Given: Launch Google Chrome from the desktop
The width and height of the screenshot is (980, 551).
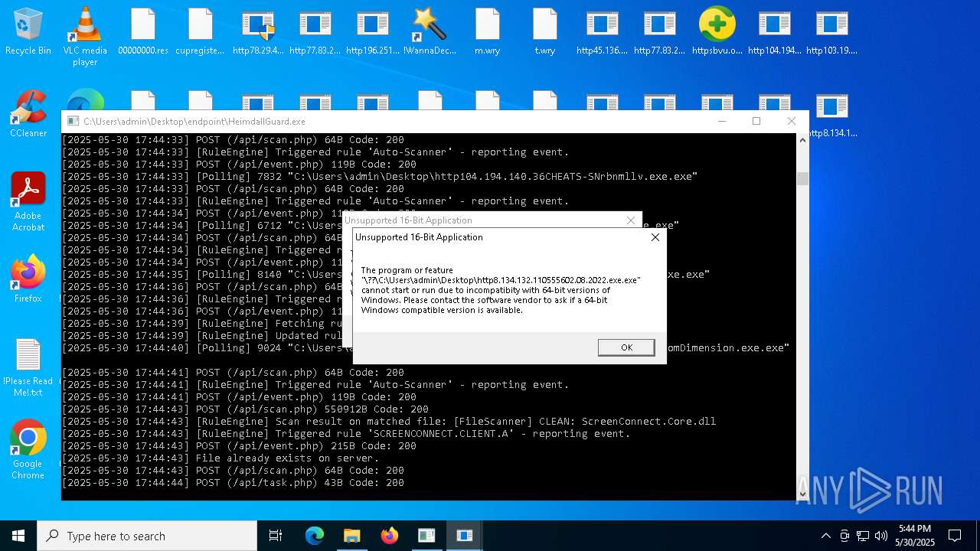Looking at the screenshot, I should click(28, 450).
